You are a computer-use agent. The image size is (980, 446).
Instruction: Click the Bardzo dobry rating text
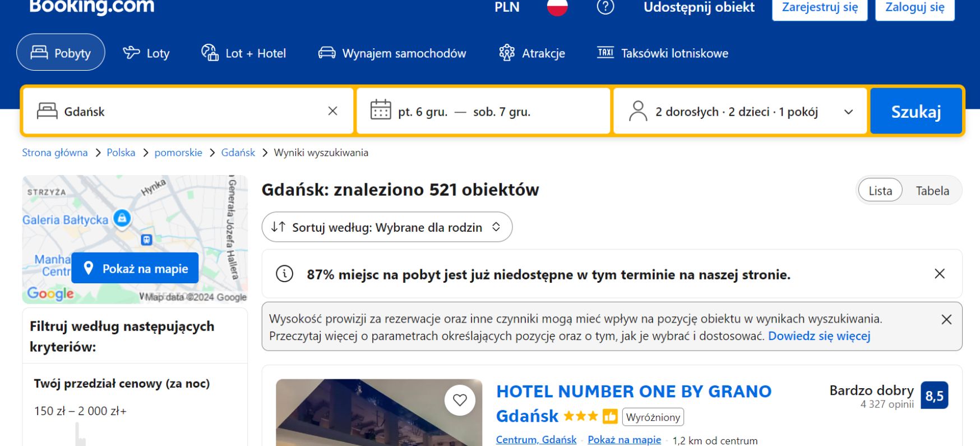point(872,390)
